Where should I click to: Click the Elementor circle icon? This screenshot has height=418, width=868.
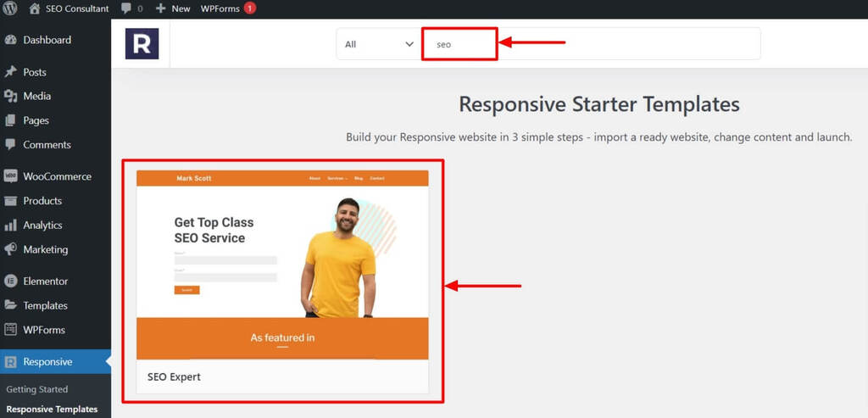pyautogui.click(x=10, y=281)
